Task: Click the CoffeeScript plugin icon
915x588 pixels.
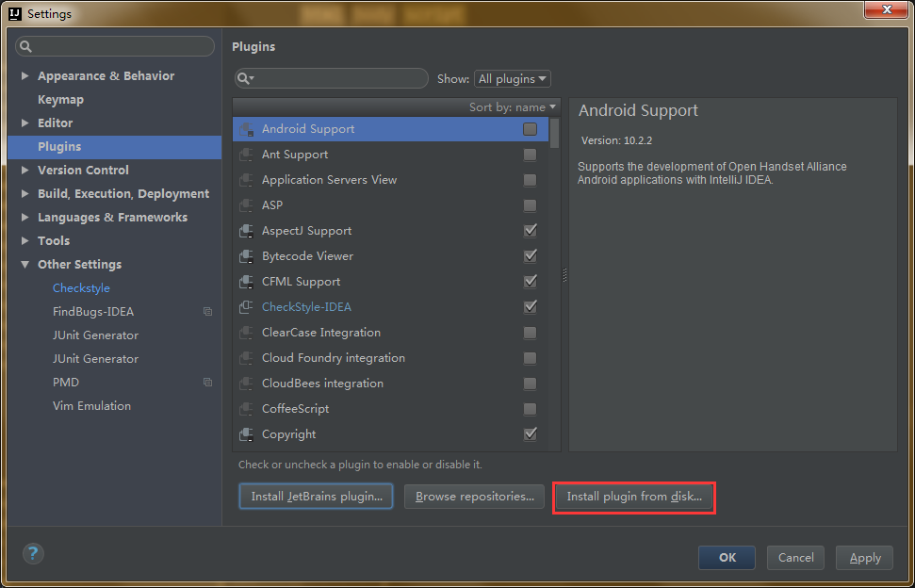Action: pyautogui.click(x=246, y=408)
